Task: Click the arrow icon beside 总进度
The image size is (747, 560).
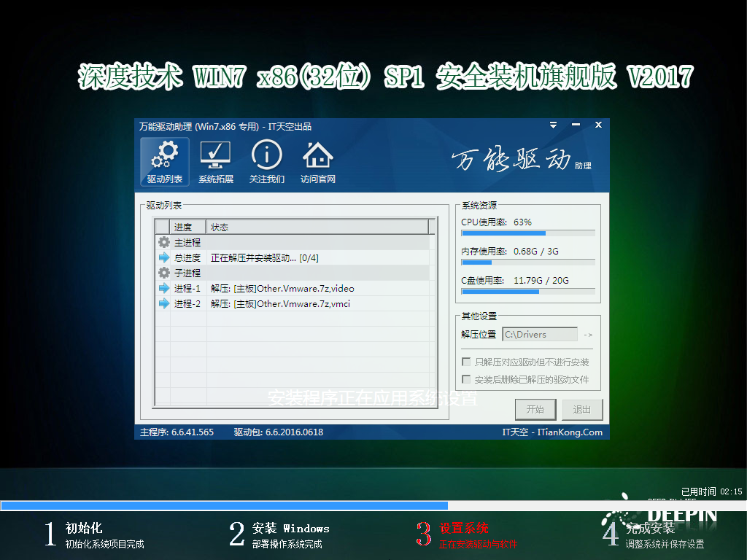Action: [x=164, y=257]
